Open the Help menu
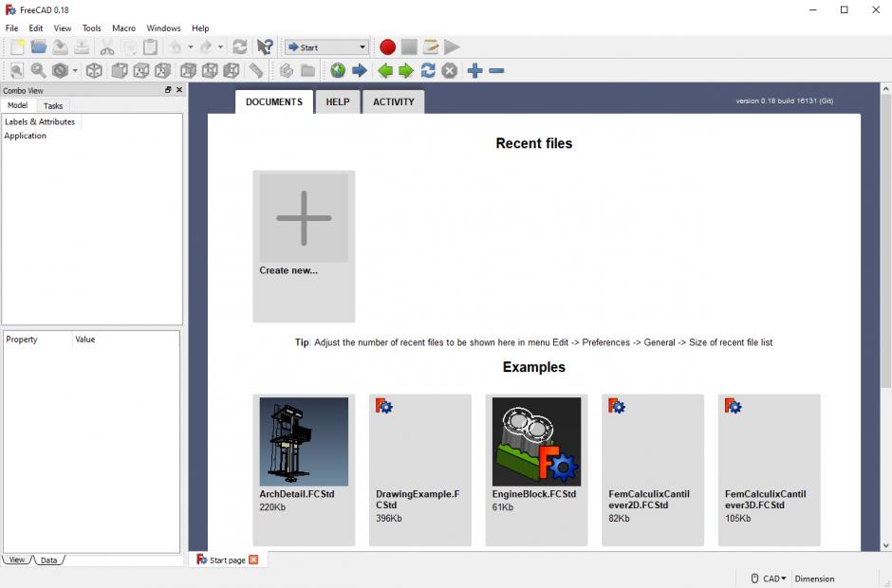892x588 pixels. [x=200, y=28]
